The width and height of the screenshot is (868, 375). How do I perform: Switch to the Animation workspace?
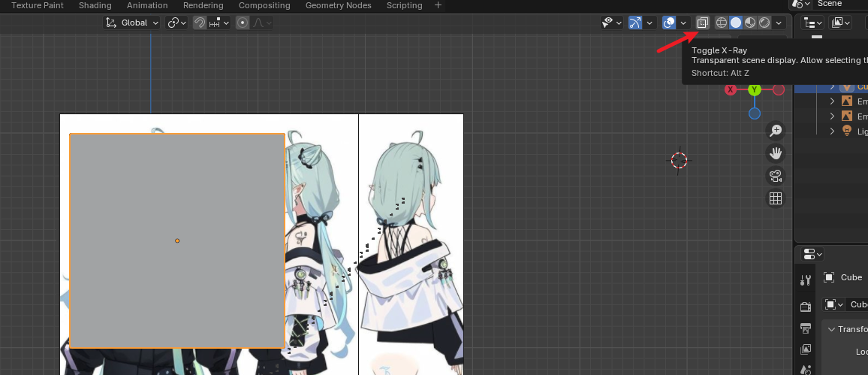coord(147,5)
